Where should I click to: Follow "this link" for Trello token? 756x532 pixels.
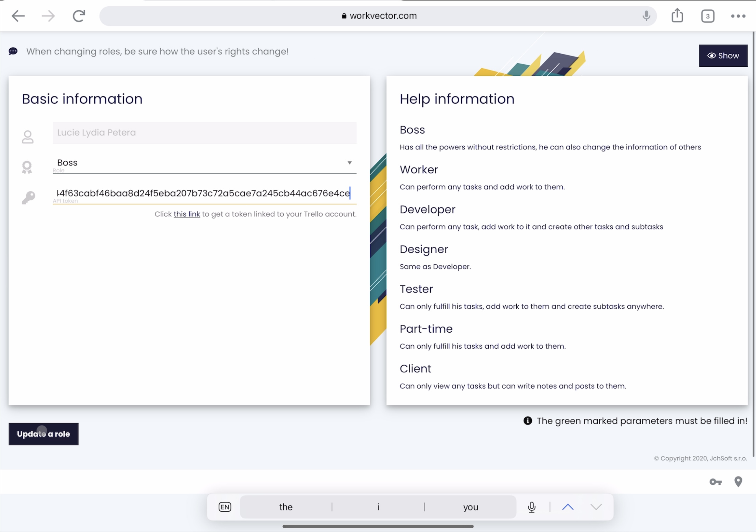[187, 214]
